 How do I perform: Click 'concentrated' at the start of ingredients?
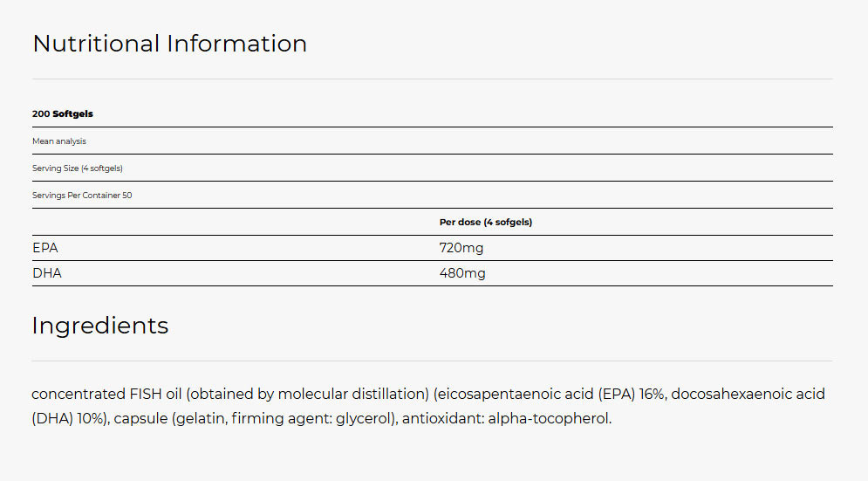pyautogui.click(x=79, y=394)
